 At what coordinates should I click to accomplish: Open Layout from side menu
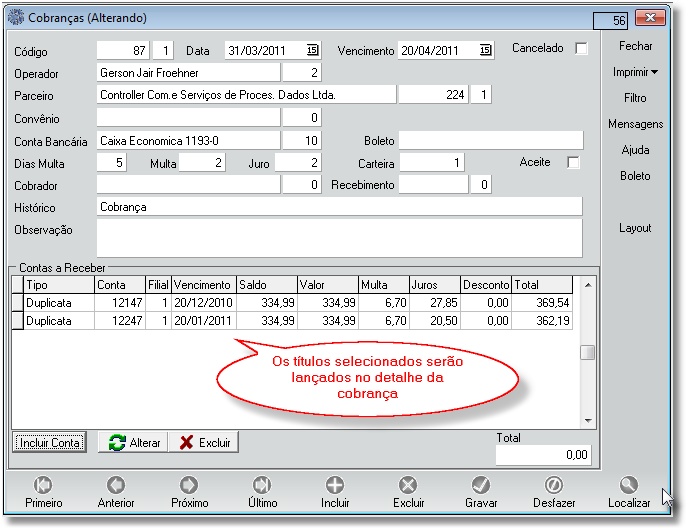click(635, 228)
